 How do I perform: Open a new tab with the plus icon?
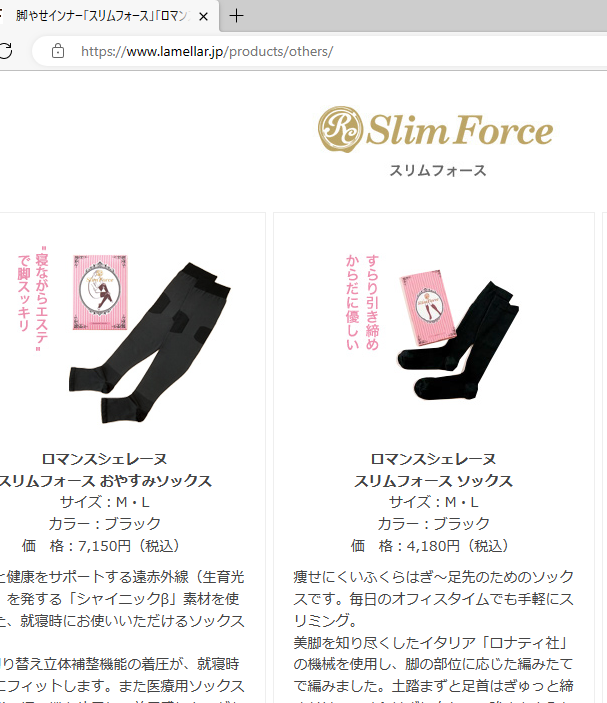[x=236, y=16]
